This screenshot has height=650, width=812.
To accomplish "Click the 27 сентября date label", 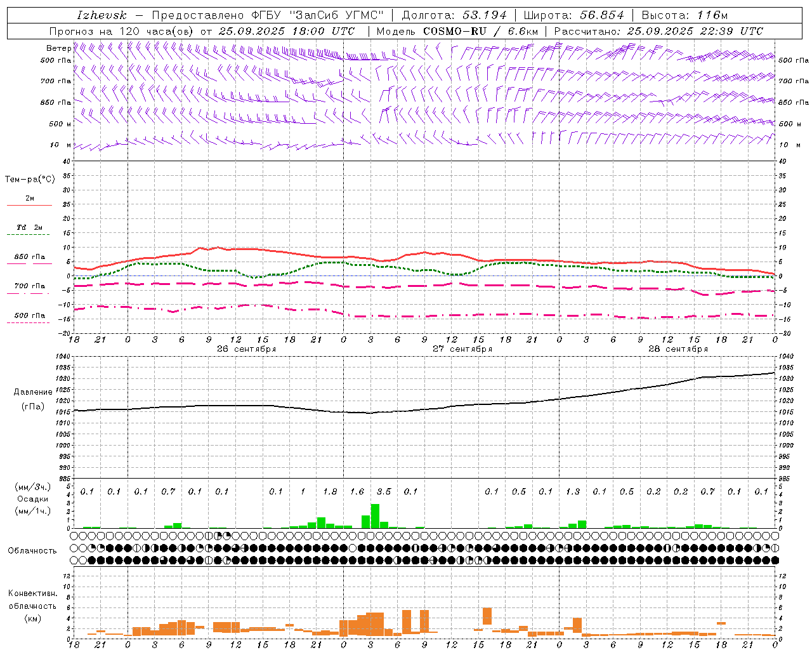I will [x=462, y=349].
